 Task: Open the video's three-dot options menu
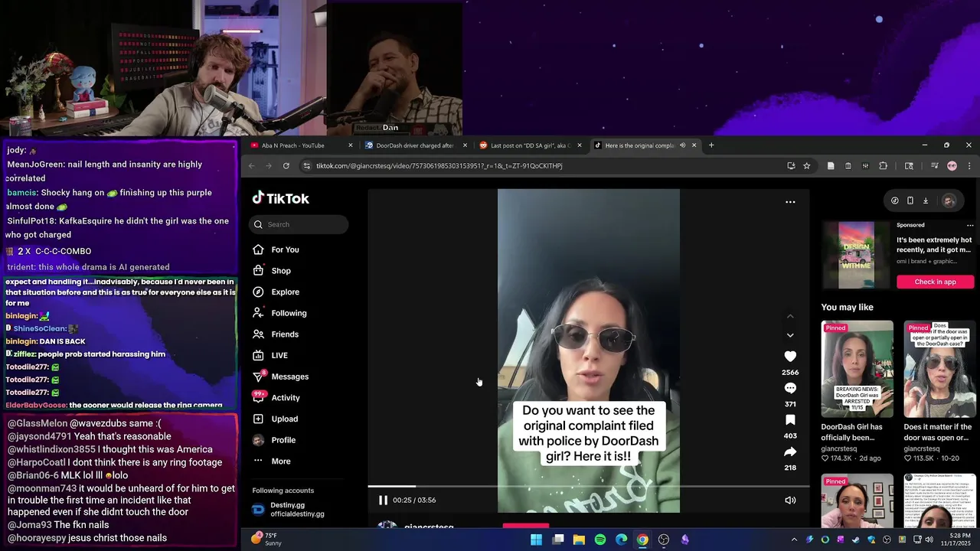click(790, 202)
